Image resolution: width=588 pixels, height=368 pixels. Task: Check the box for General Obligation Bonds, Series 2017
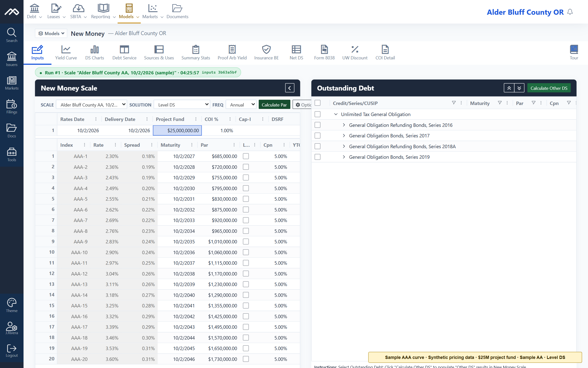point(318,136)
